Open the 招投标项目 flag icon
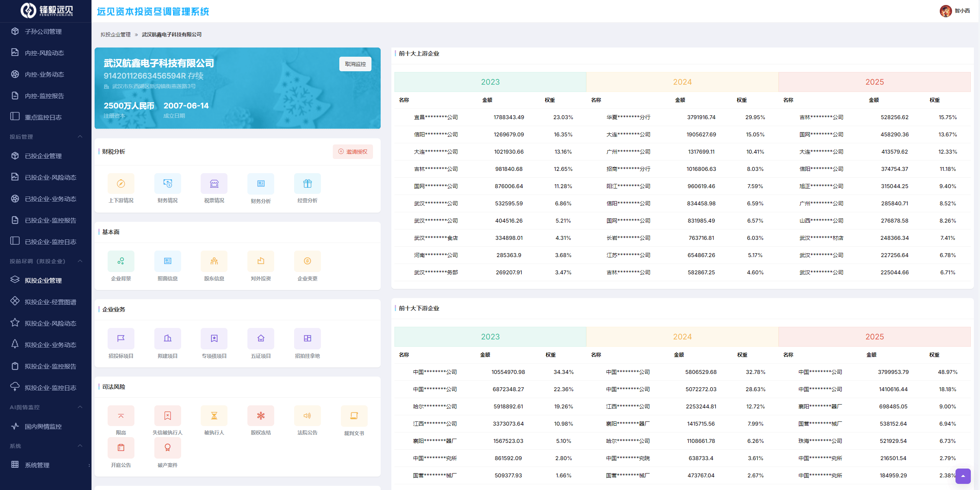This screenshot has width=980, height=490. click(x=121, y=339)
